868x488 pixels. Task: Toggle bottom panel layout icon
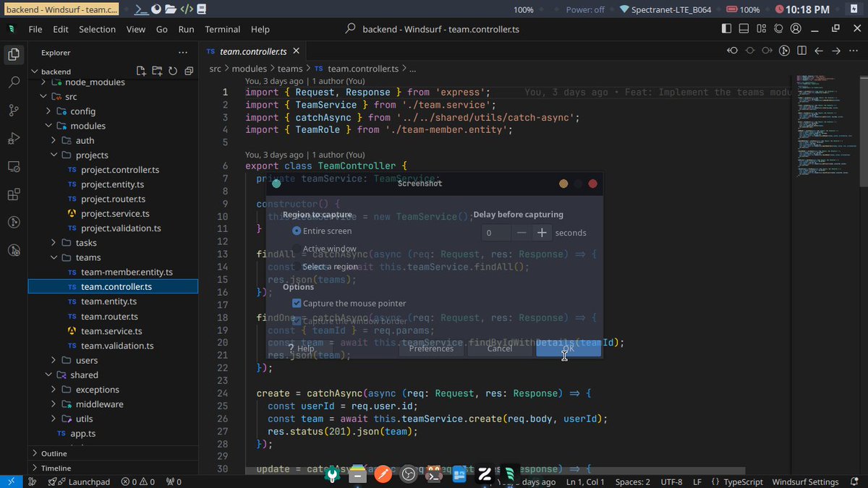coord(744,29)
